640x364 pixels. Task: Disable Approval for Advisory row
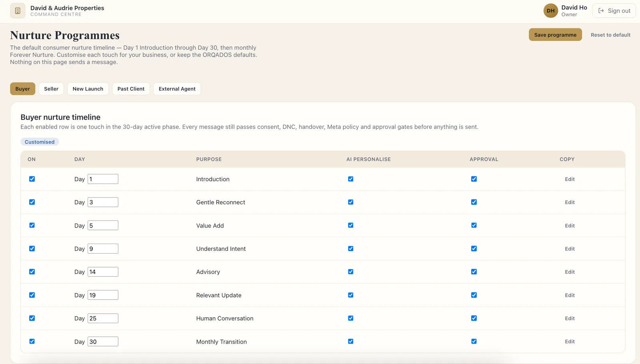(x=474, y=272)
